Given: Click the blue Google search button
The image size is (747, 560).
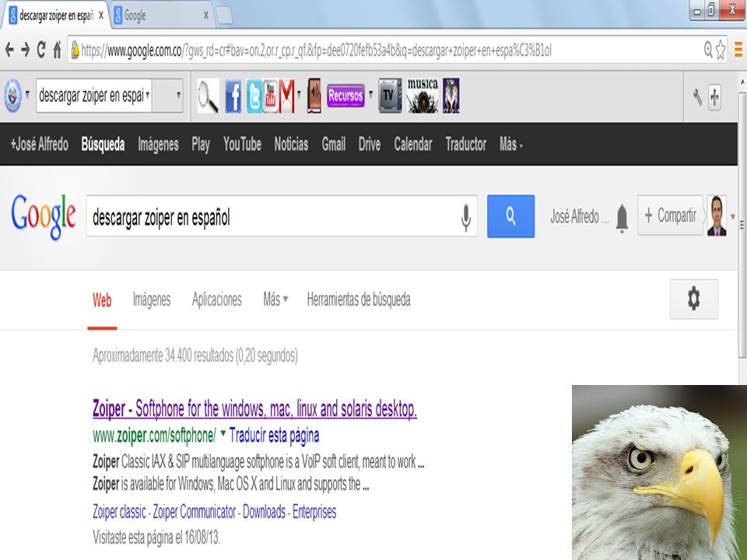Looking at the screenshot, I should coord(510,216).
